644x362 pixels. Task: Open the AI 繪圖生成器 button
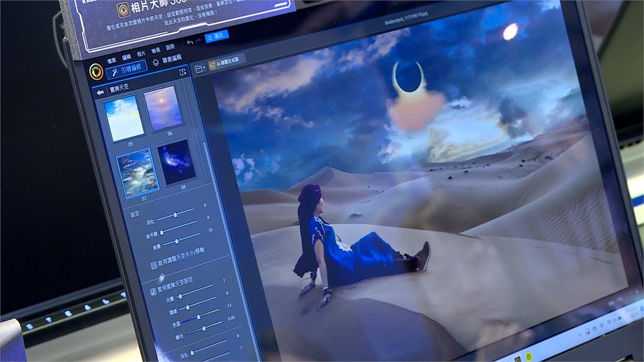(226, 62)
